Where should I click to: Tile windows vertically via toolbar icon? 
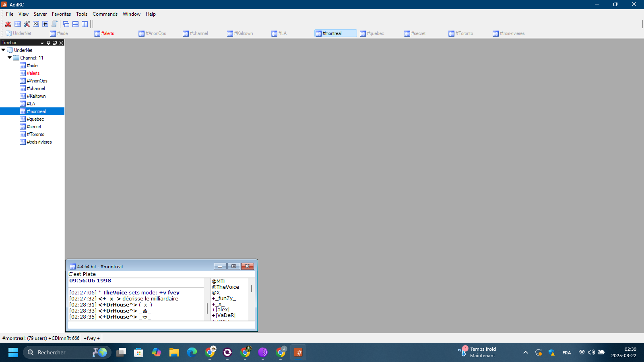point(85,24)
